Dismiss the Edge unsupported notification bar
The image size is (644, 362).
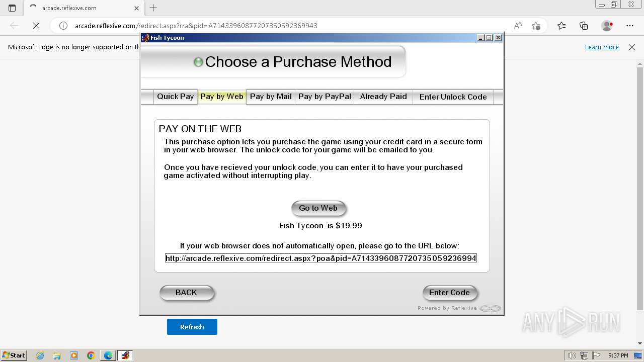pyautogui.click(x=632, y=47)
